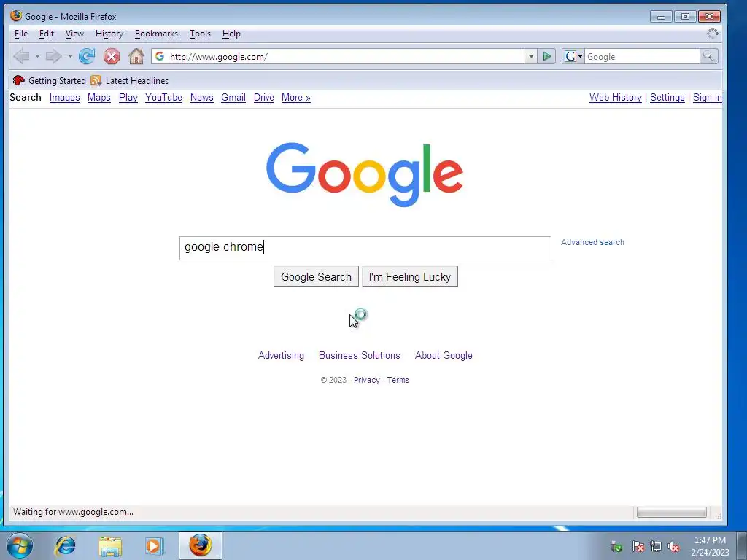Viewport: 747px width, 560px height.
Task: Click the Sign in link
Action: point(707,97)
